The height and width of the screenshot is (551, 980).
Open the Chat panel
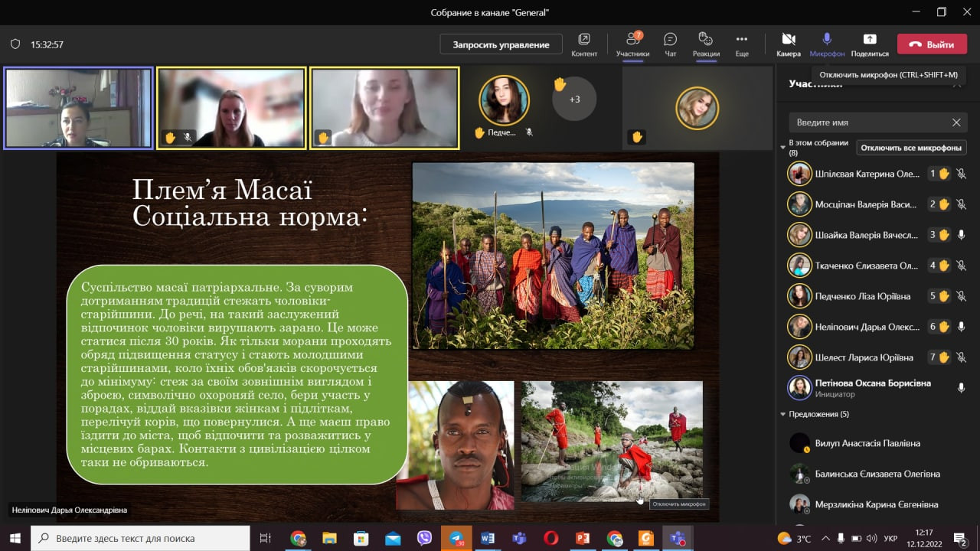point(670,44)
